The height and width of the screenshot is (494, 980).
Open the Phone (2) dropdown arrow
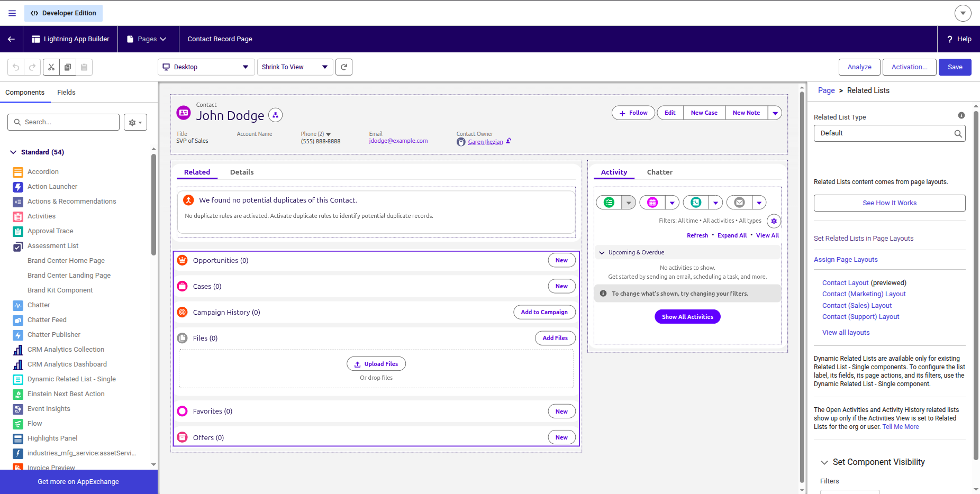tap(328, 134)
